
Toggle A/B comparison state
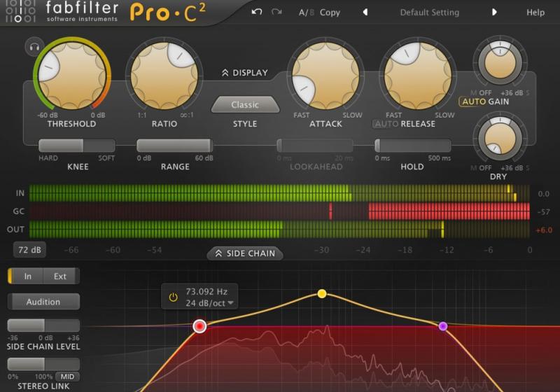click(x=306, y=13)
